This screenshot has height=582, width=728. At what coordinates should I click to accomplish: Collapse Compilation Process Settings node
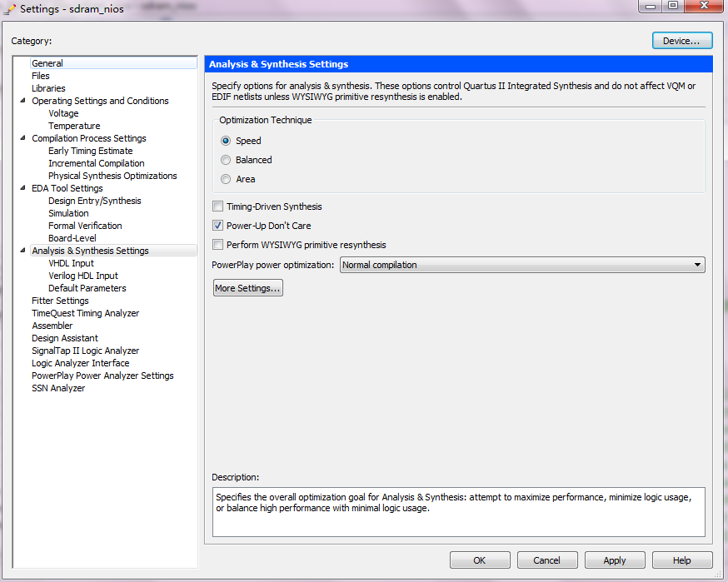[x=22, y=138]
